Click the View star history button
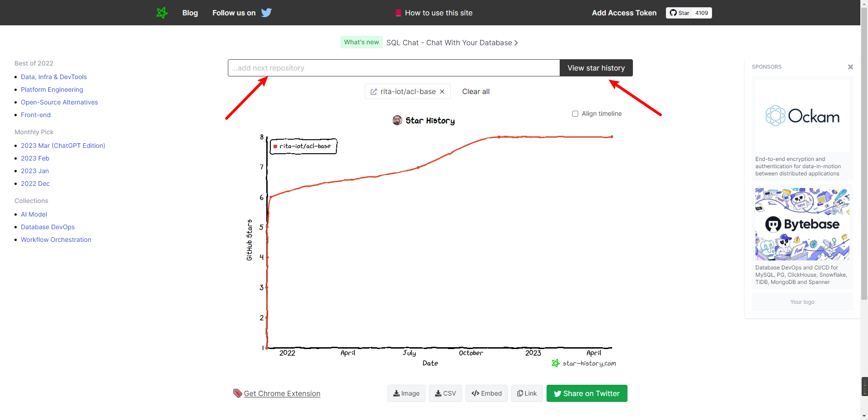Viewport: 868px width, 420px height. [596, 68]
